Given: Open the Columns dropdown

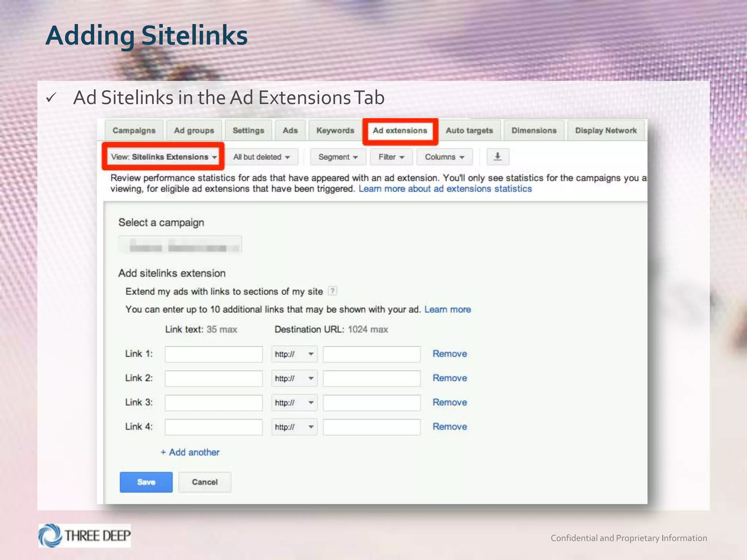Looking at the screenshot, I should pos(445,157).
